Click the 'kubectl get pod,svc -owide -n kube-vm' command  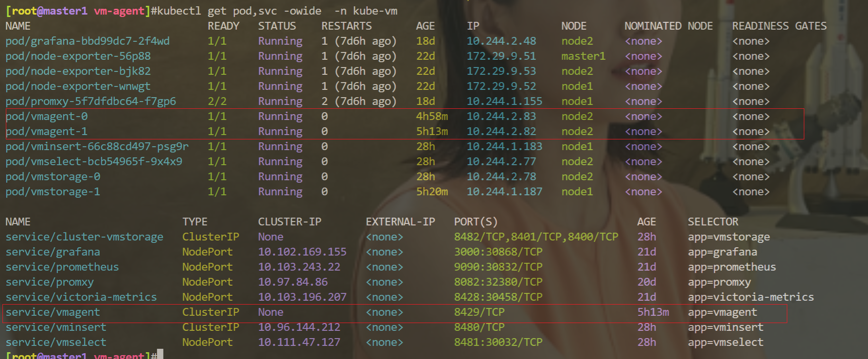(x=277, y=11)
